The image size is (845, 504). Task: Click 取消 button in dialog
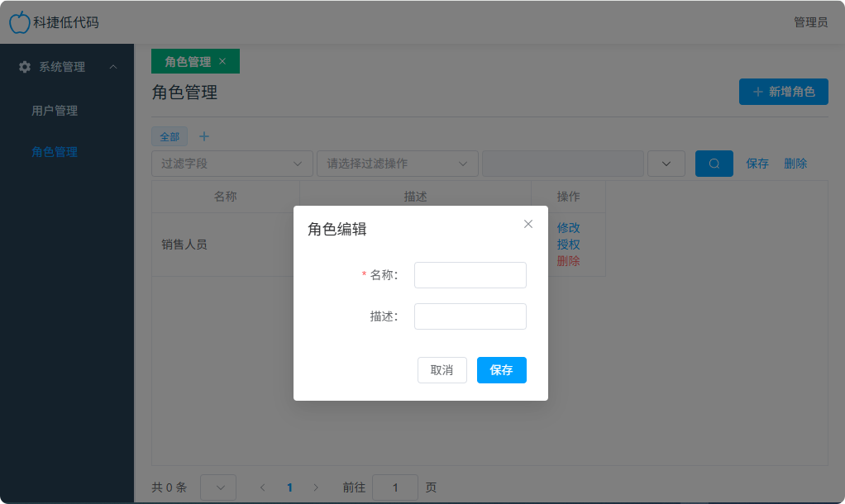coord(442,370)
